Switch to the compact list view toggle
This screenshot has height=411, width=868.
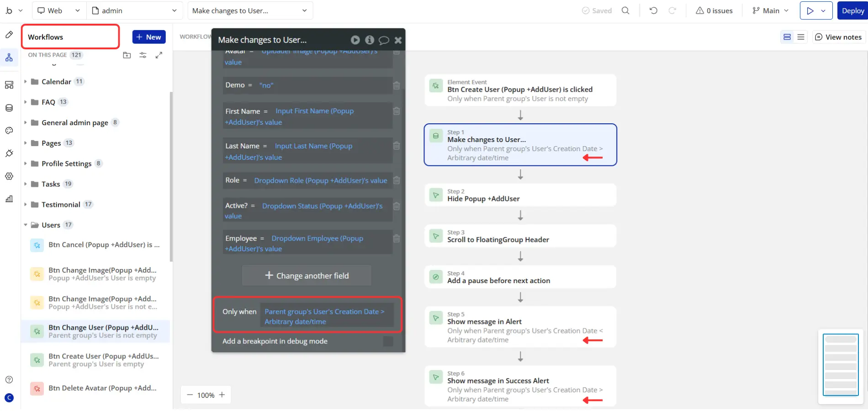[801, 37]
